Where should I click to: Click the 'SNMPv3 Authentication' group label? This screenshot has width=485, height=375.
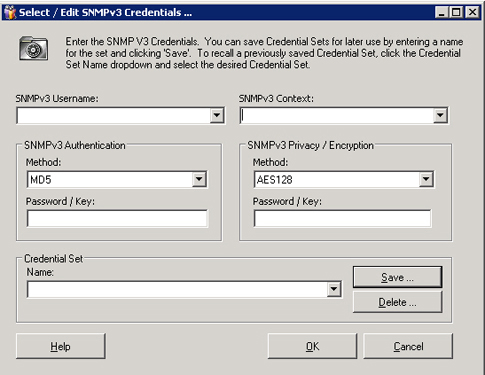(x=75, y=145)
